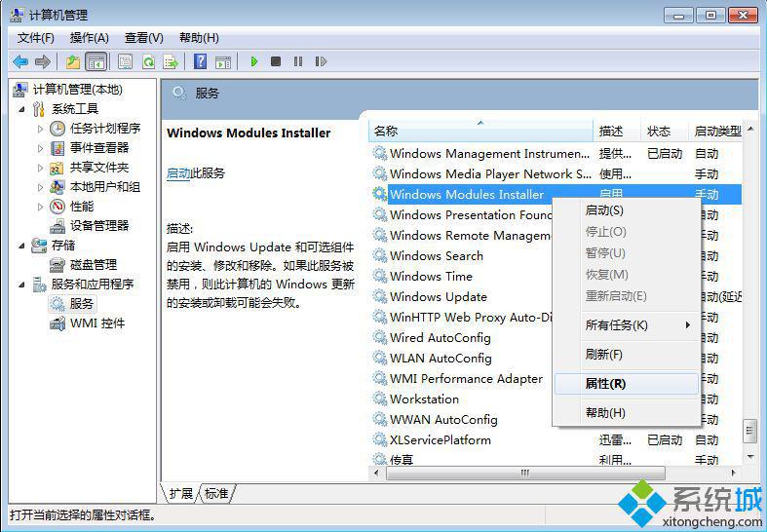Viewport: 767px width, 532px height.
Task: Select the Windows Update service row
Action: point(461,297)
